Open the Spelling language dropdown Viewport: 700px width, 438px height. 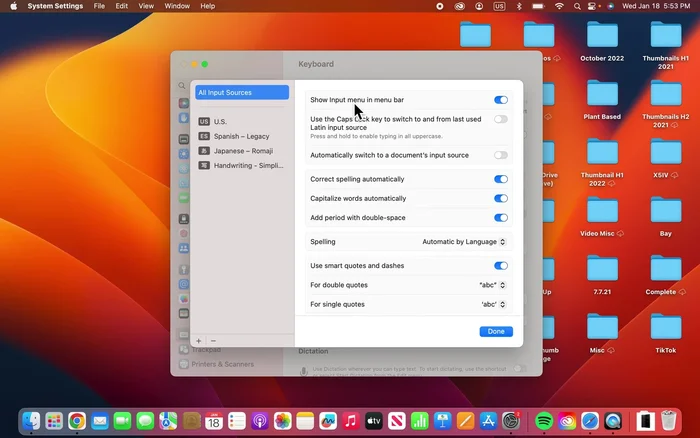pos(466,242)
